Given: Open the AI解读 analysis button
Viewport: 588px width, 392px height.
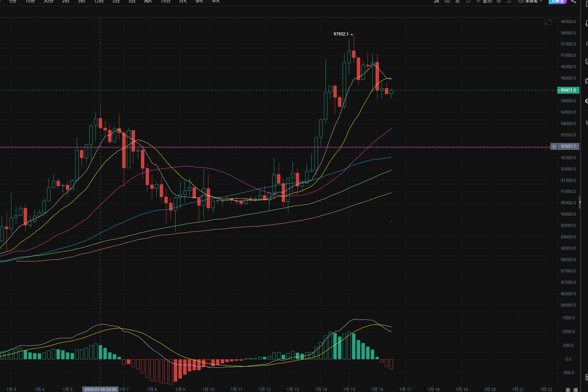Looking at the screenshot, I should pyautogui.click(x=557, y=1).
